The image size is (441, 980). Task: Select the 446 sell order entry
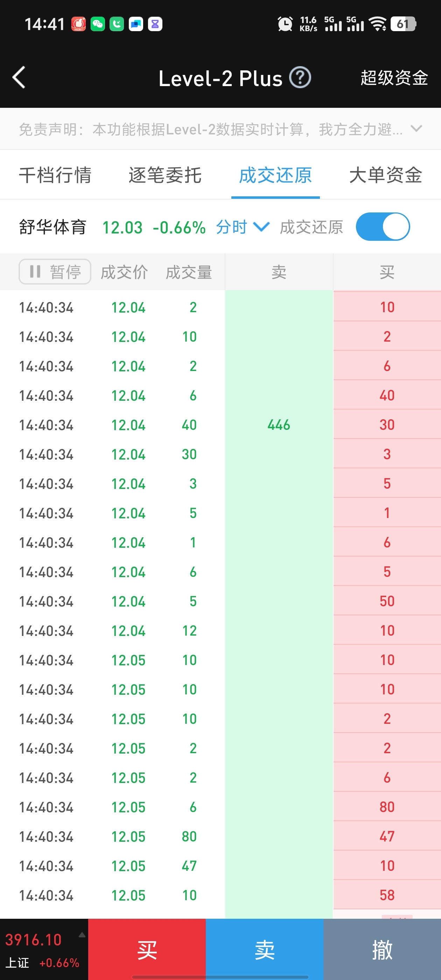tap(279, 425)
